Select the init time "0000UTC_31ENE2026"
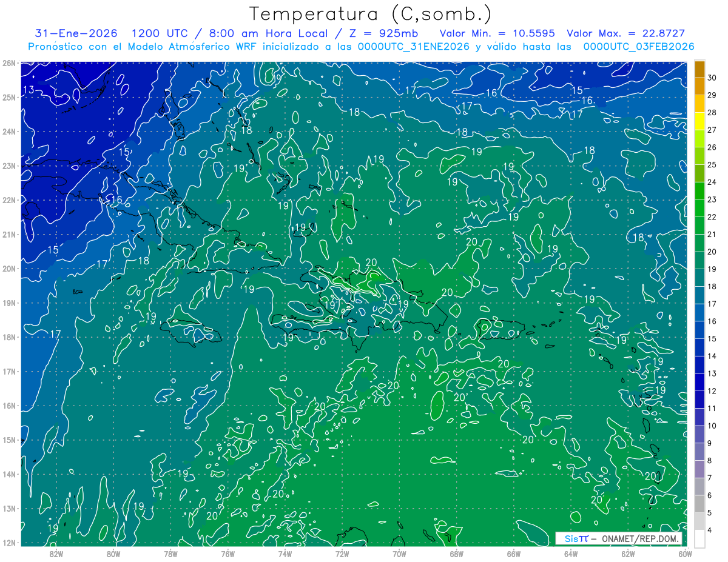 [x=413, y=47]
